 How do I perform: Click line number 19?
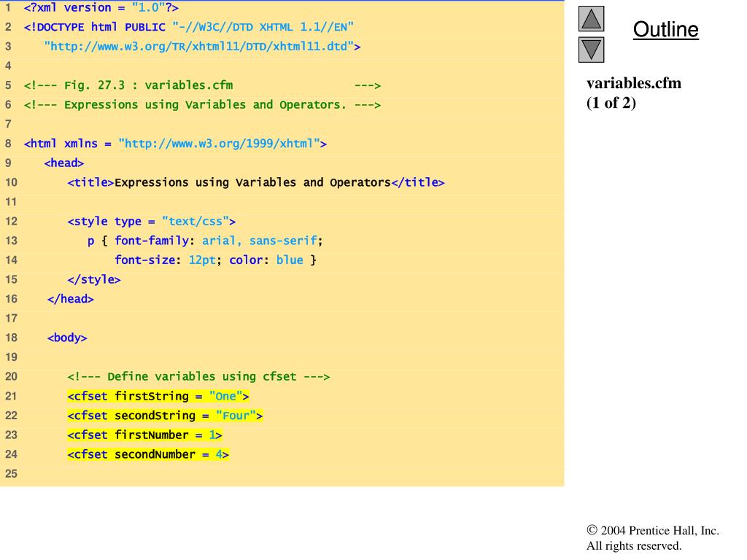coord(11,357)
